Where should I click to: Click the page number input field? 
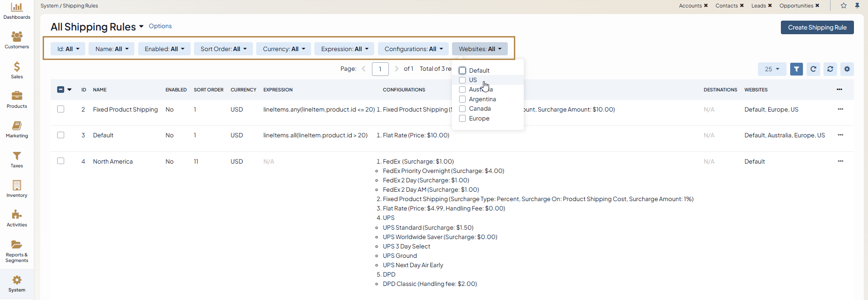(380, 69)
